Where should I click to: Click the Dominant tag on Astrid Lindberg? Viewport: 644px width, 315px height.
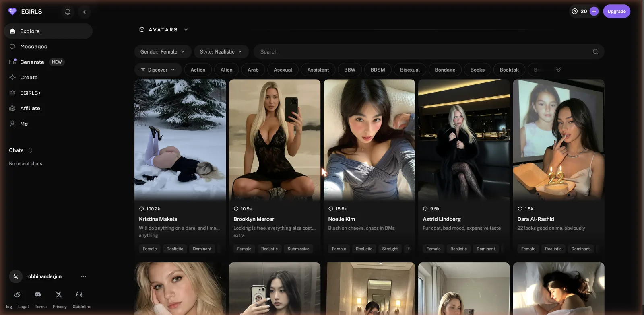(x=486, y=249)
